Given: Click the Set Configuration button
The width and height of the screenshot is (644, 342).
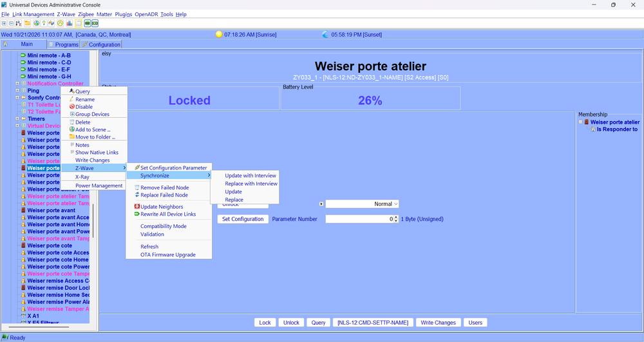Looking at the screenshot, I should 243,219.
